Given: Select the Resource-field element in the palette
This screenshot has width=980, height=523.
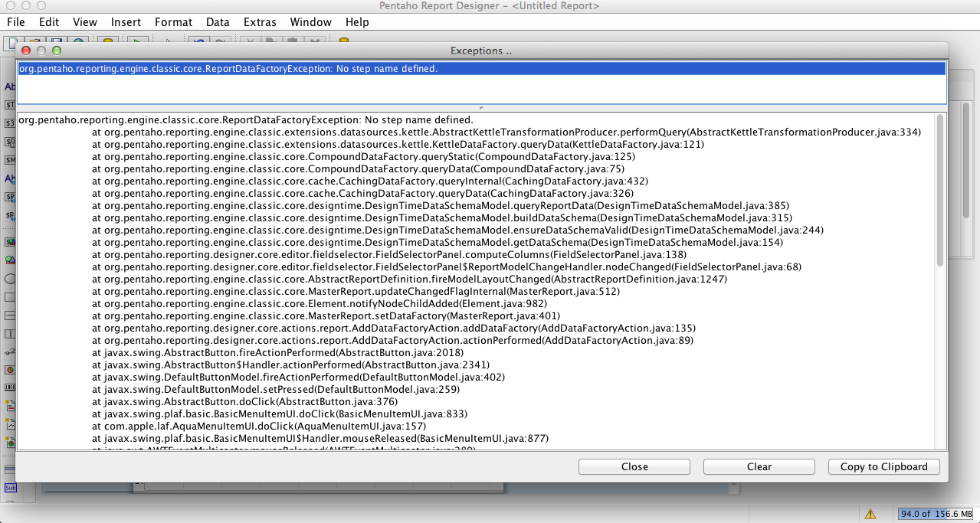Looking at the screenshot, I should pyautogui.click(x=10, y=197).
